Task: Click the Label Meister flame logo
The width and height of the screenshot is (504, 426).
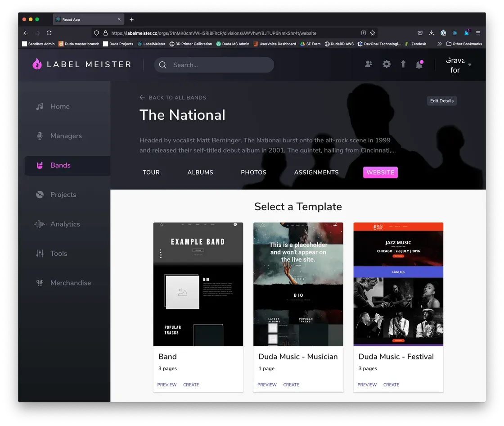Action: 37,64
